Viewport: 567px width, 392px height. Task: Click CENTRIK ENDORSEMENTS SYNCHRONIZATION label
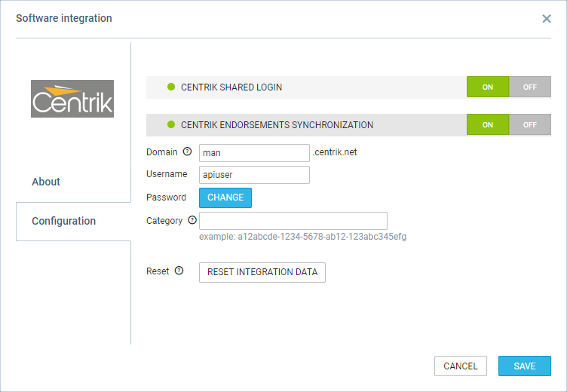tap(277, 124)
